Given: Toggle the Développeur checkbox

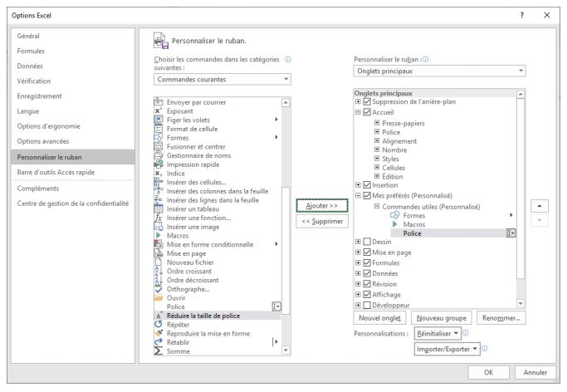Looking at the screenshot, I should (368, 305).
